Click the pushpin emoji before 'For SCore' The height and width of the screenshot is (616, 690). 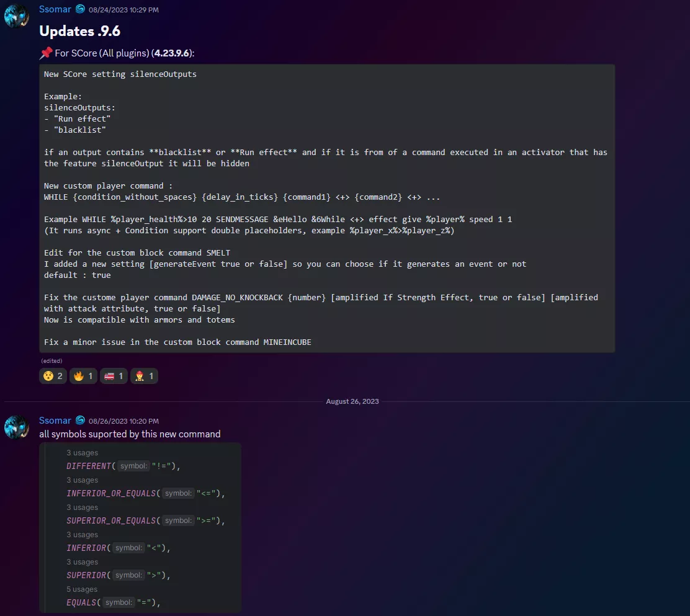(45, 53)
